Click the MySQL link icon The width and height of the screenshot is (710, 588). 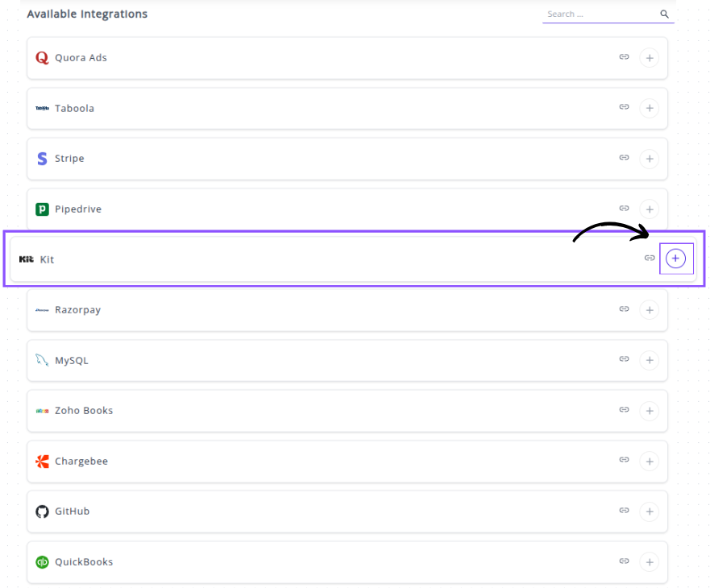(x=624, y=359)
